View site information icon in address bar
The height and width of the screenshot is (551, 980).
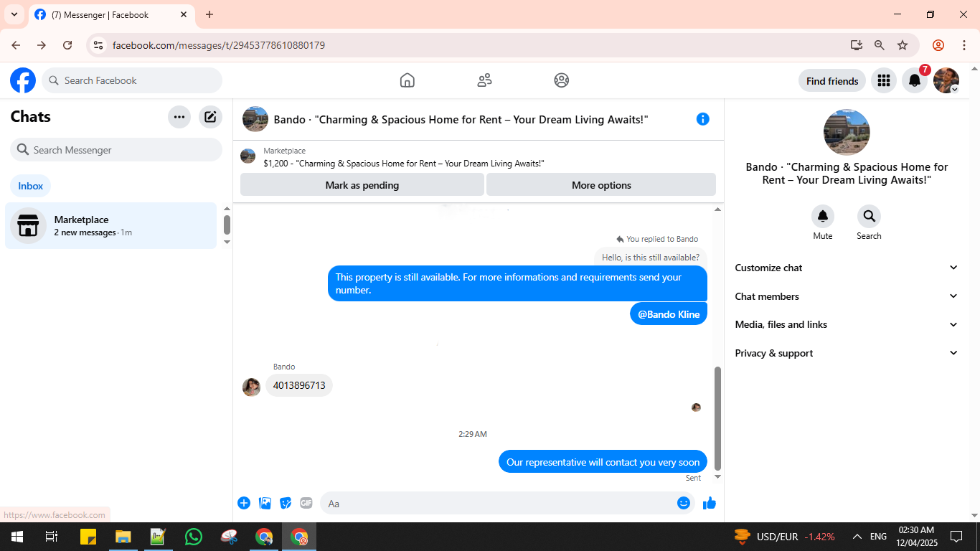99,45
